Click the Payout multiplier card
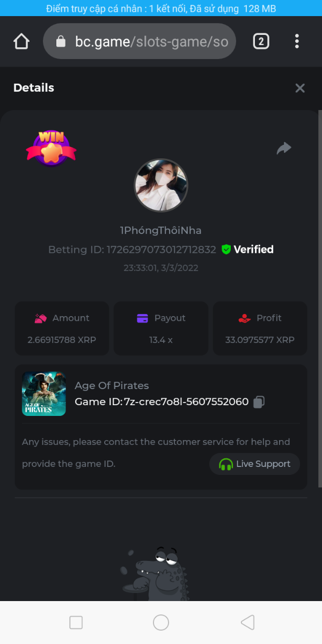 [x=161, y=328]
